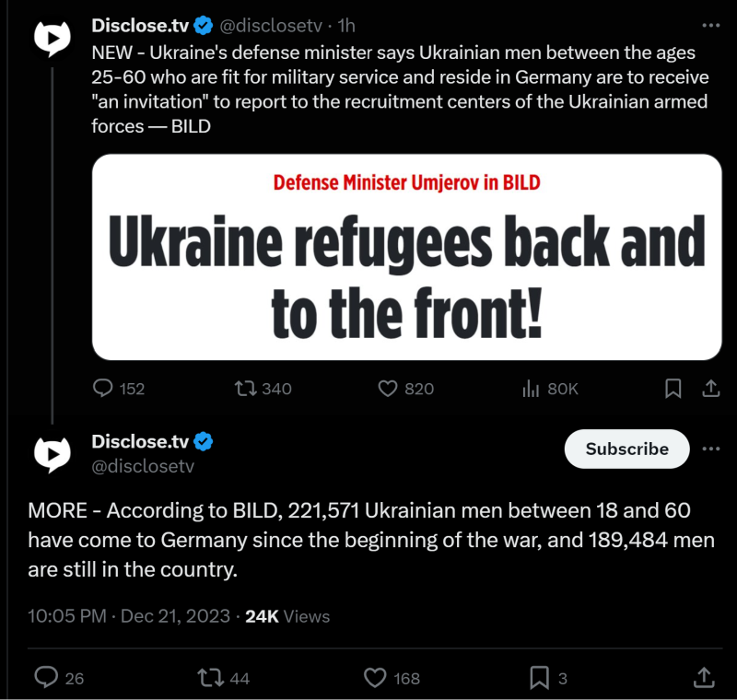Like the MORE tweet with 168 likes
737x700 pixels.
coord(374,678)
